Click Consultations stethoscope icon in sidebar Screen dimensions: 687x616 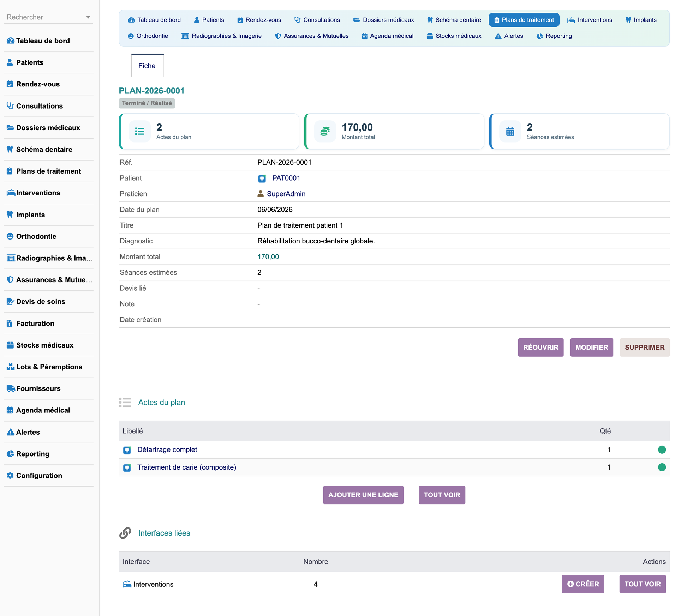click(10, 106)
